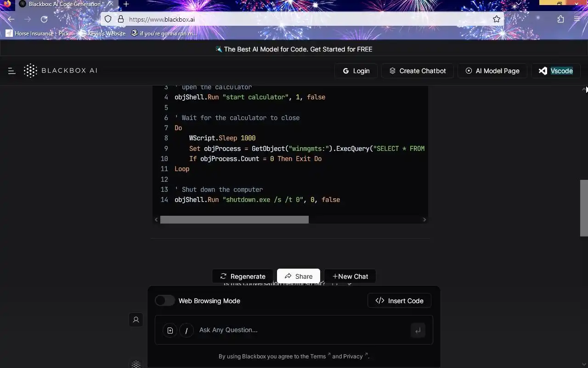
Task: Click the Blackbox bot icon at bottom left
Action: pos(136,364)
